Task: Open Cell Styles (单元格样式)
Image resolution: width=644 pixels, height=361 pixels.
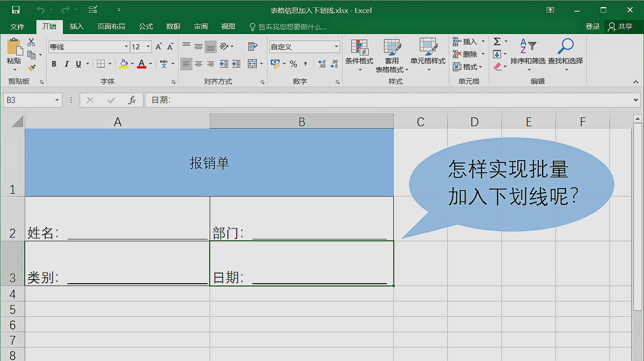Action: coord(428,55)
